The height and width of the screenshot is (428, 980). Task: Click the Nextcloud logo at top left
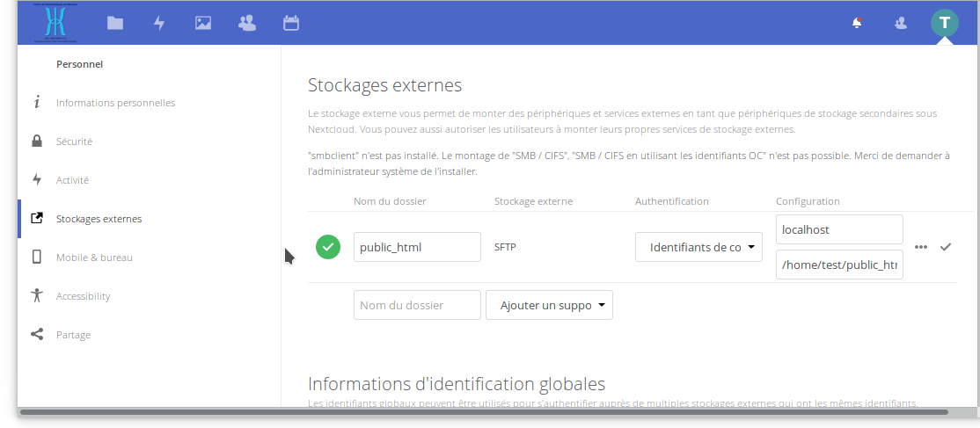coord(55,24)
